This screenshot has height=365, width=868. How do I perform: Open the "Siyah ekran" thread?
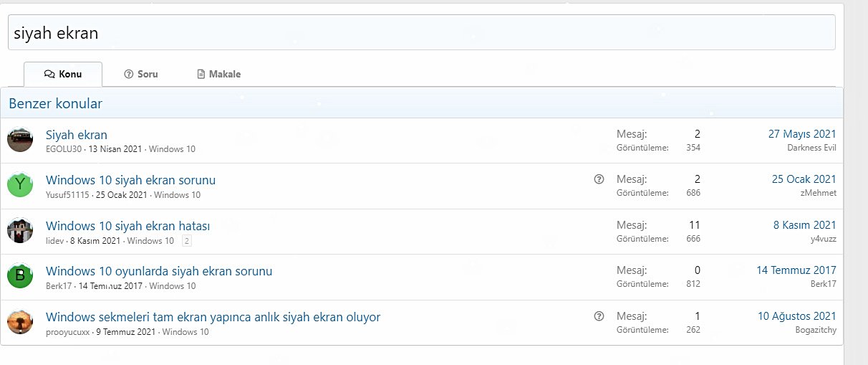pyautogui.click(x=77, y=134)
